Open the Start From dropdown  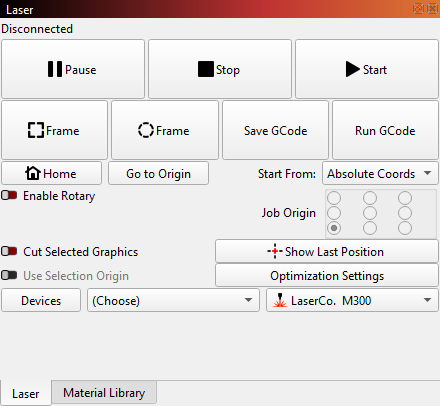tap(380, 173)
